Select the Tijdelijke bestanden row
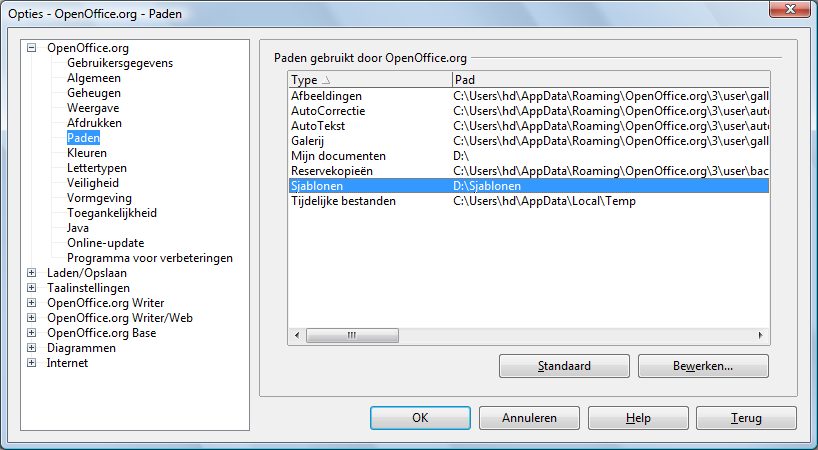Image resolution: width=818 pixels, height=450 pixels. [x=528, y=201]
